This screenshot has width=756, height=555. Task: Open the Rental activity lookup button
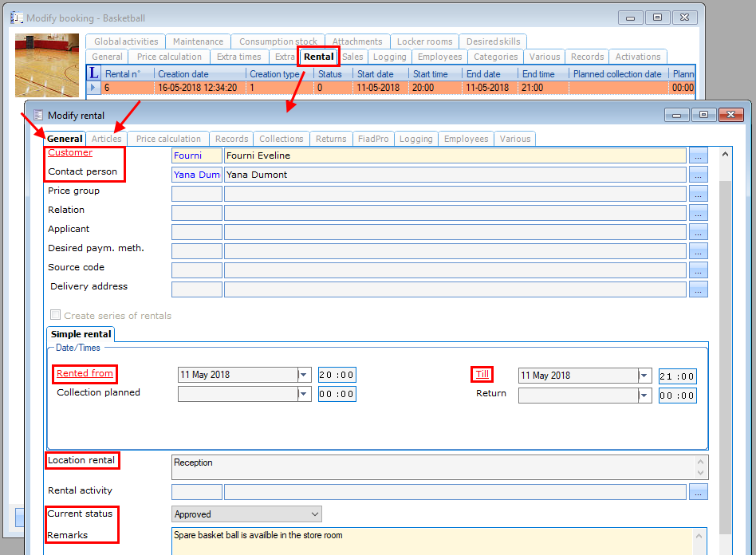pos(698,492)
